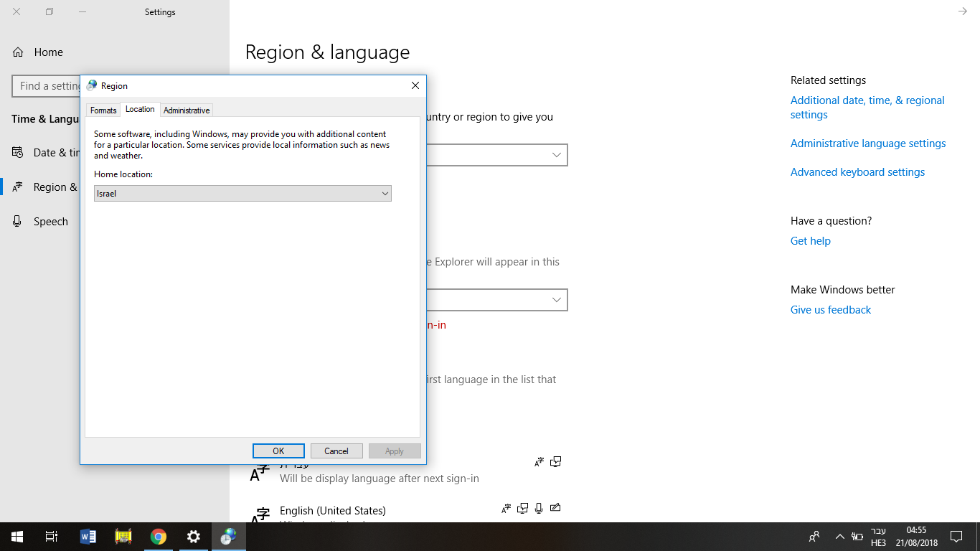Switch to the Formats tab
This screenshot has width=980, height=551.
(103, 110)
